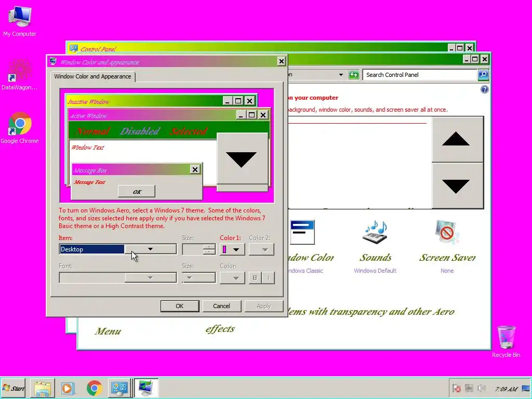Open the DataWagon desktop shortcut
The image size is (532, 399).
(20, 74)
